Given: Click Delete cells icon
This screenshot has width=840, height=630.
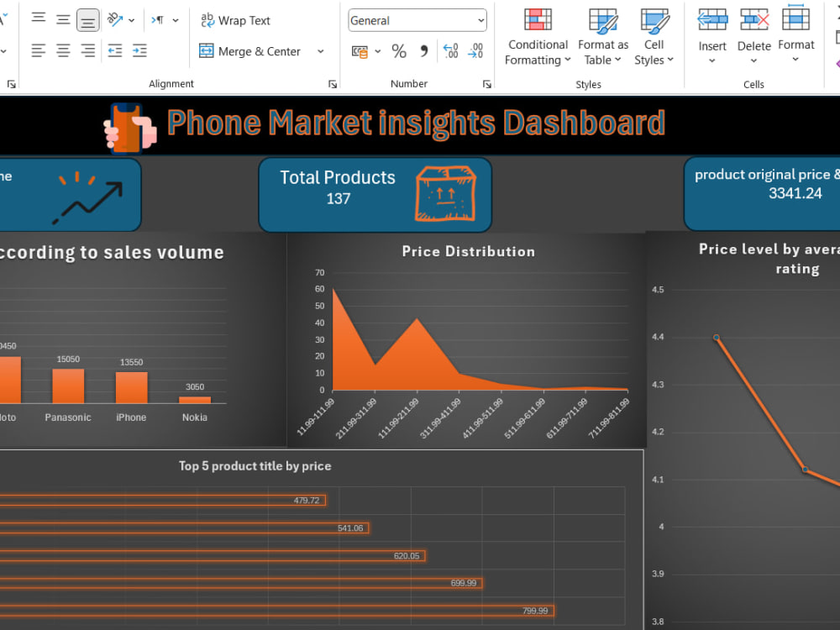Looking at the screenshot, I should tap(753, 20).
